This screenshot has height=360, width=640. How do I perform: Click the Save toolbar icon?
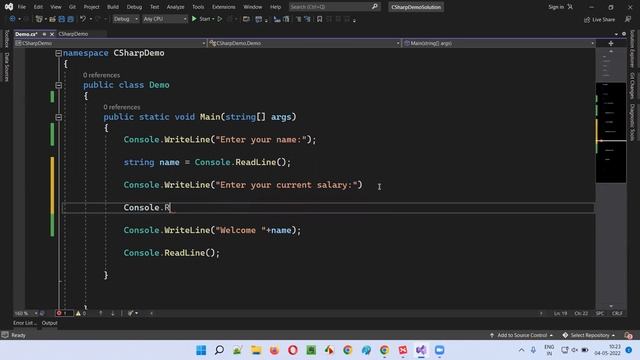[62, 19]
